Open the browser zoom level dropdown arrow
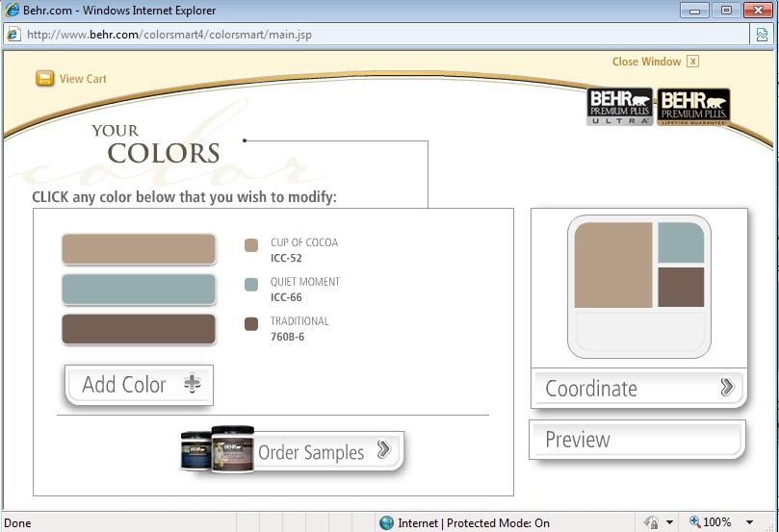Image resolution: width=779 pixels, height=532 pixels. pyautogui.click(x=750, y=522)
